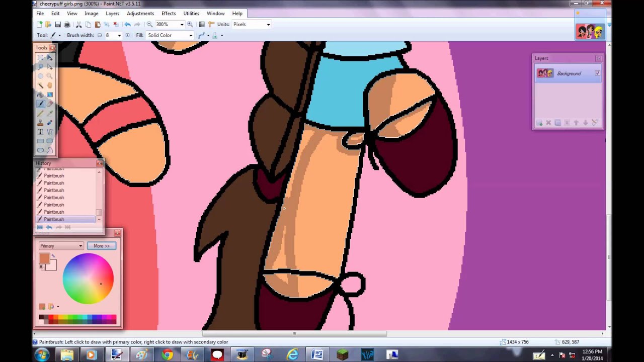
Task: Toggle Background layer visibility checkbox
Action: coord(597,73)
